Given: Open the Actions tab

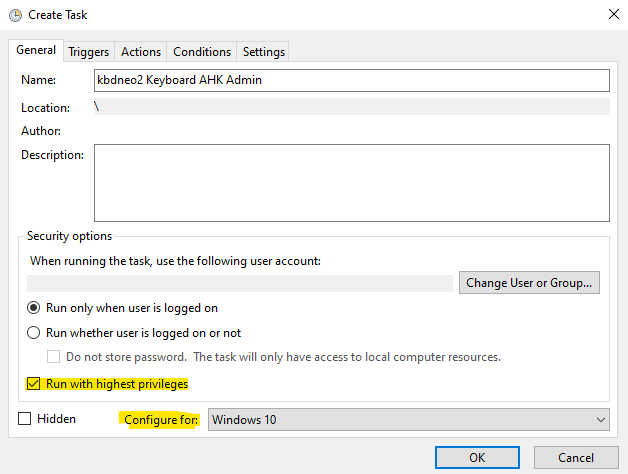Looking at the screenshot, I should (141, 52).
